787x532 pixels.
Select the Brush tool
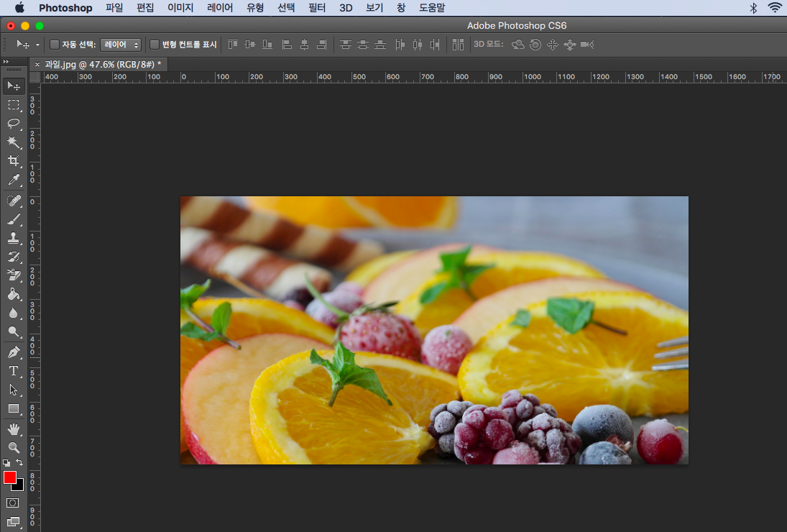click(x=14, y=219)
